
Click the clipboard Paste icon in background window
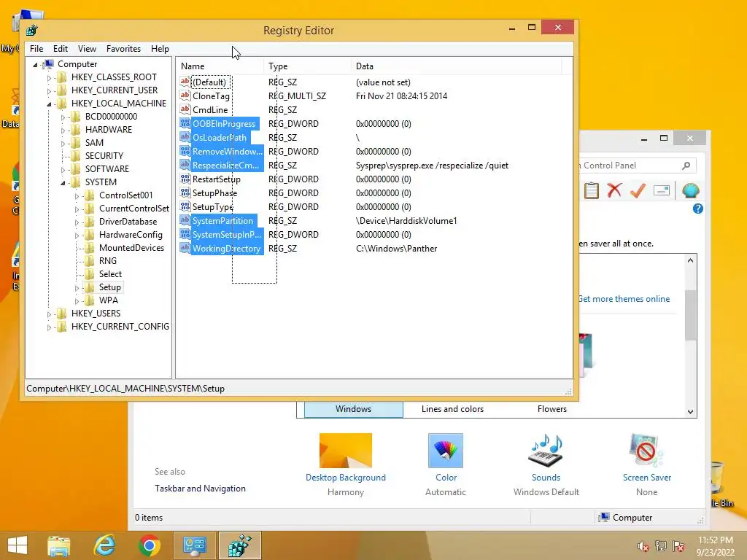tap(591, 190)
